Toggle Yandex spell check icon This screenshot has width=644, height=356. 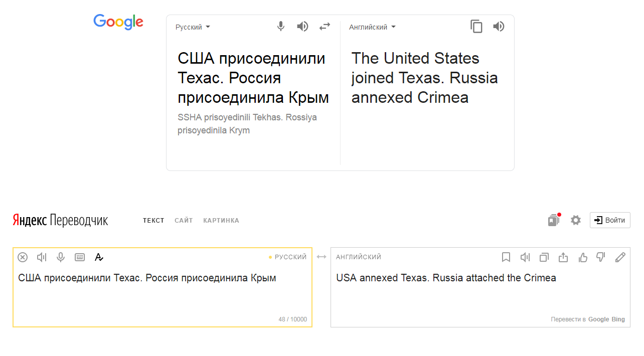(99, 257)
